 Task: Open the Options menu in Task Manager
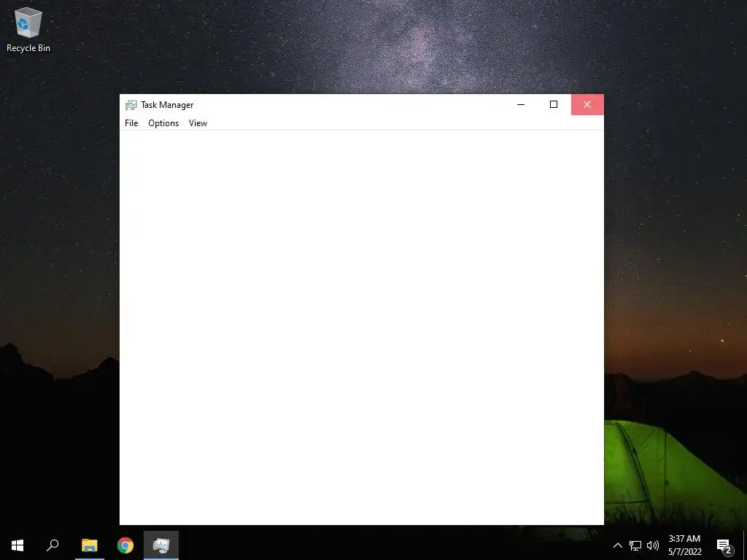pyautogui.click(x=163, y=122)
